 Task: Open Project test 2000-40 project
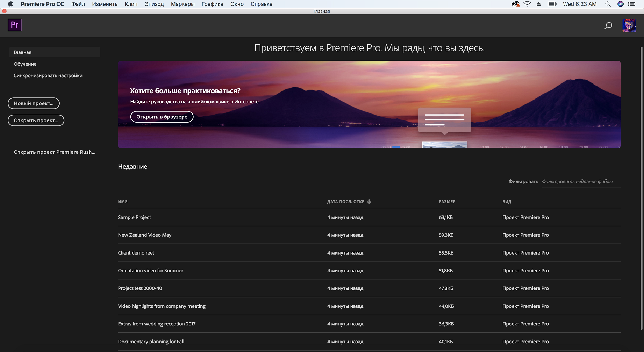tap(369, 288)
